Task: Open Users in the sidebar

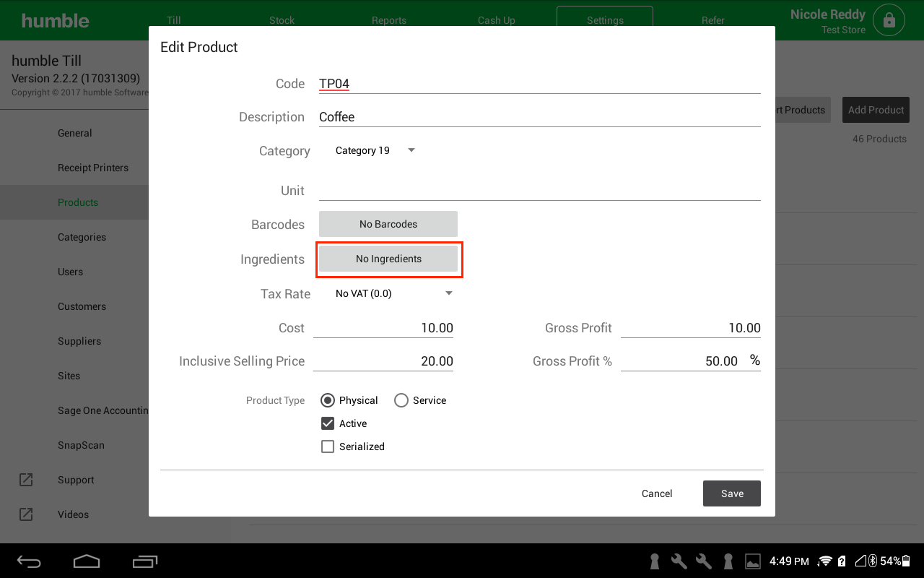Action: click(x=74, y=272)
